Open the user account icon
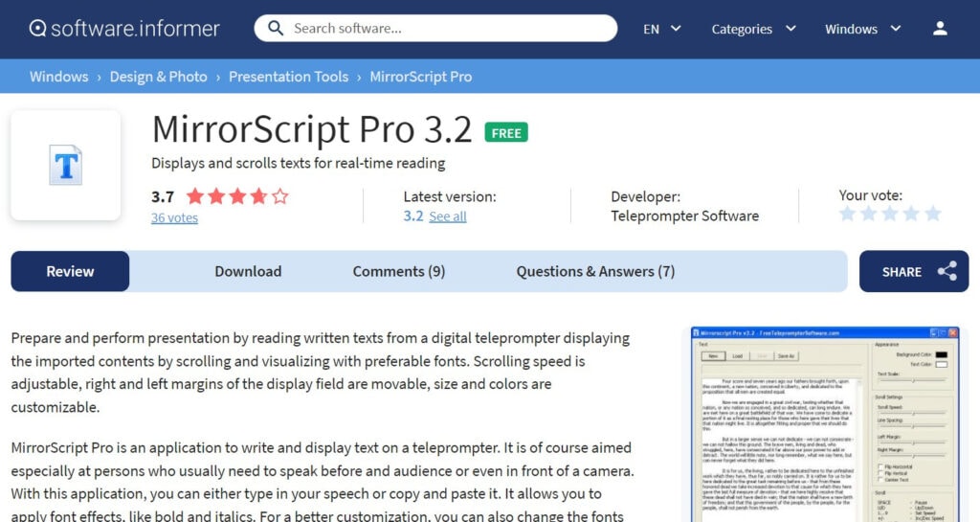980x522 pixels. click(940, 28)
